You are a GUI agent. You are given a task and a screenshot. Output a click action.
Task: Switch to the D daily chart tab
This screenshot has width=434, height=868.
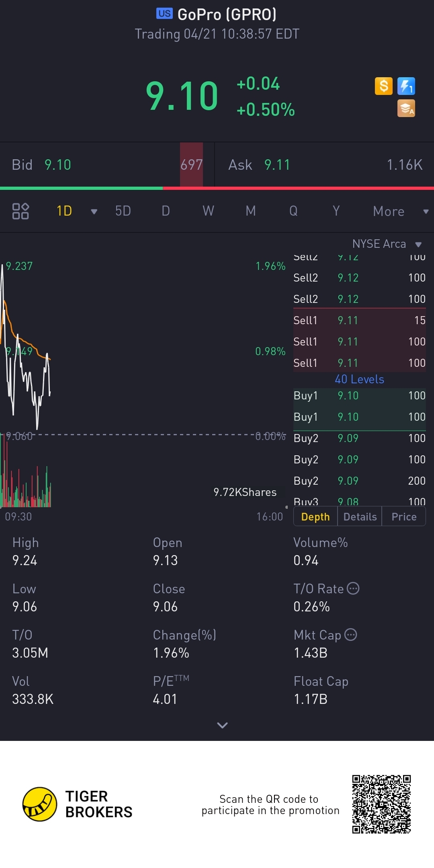[166, 211]
